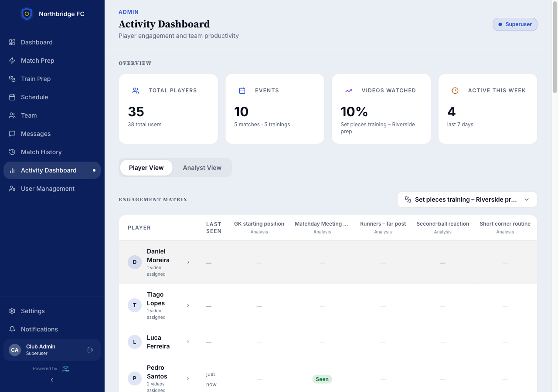558x392 pixels.
Task: Expand Luca Ferreira's row chevron
Action: [188, 342]
